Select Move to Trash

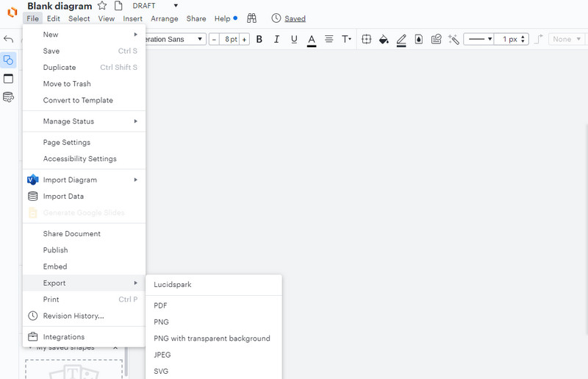(84, 84)
